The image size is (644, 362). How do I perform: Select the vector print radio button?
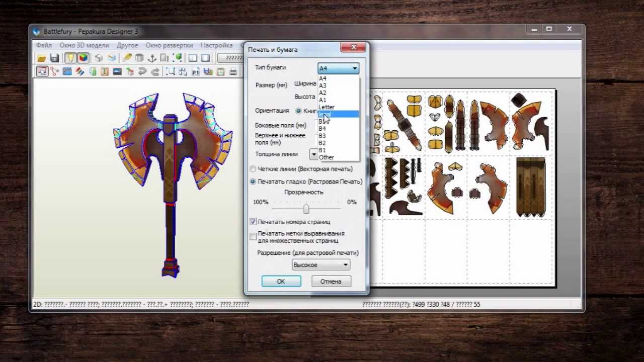point(253,169)
